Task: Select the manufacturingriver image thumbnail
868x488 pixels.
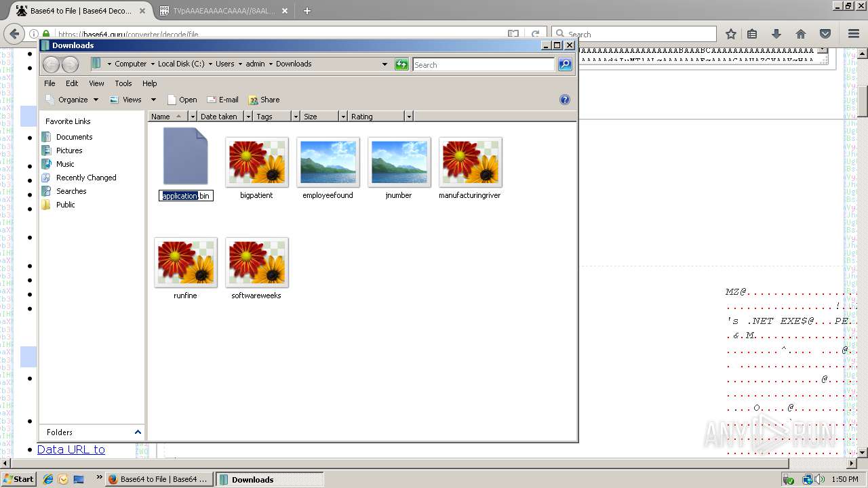Action: click(470, 162)
